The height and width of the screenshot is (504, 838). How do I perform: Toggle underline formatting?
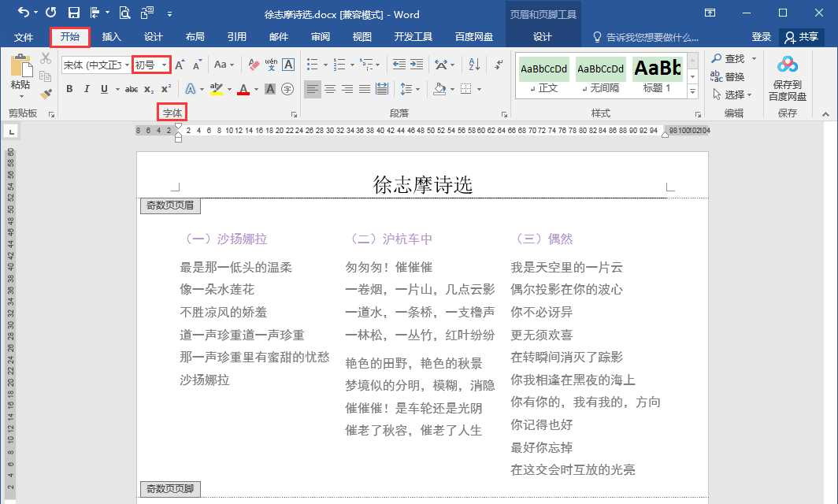104,89
